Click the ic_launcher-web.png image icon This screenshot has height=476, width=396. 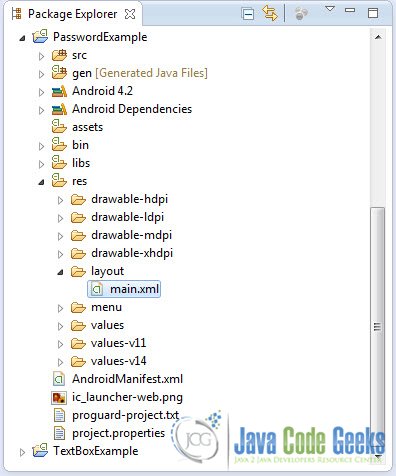(59, 397)
